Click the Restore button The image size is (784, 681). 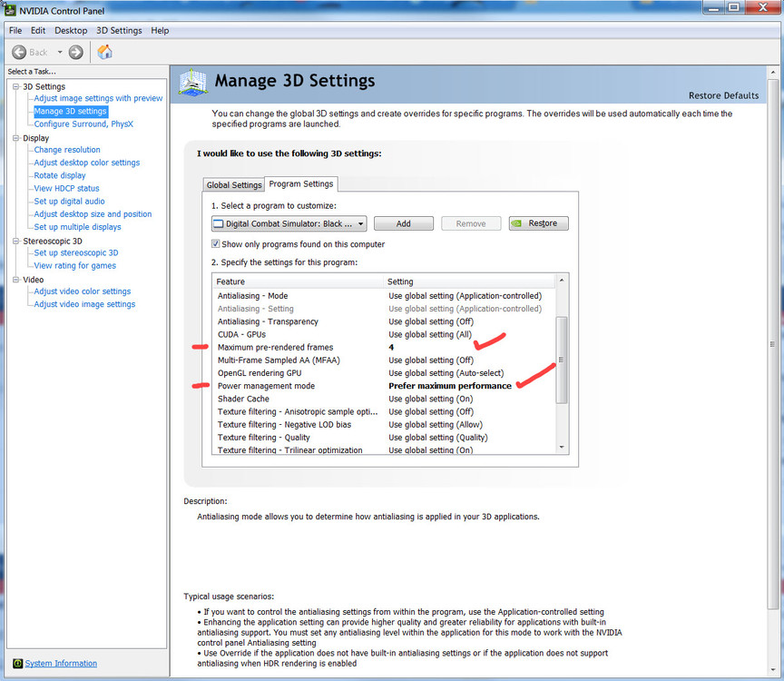(x=538, y=222)
